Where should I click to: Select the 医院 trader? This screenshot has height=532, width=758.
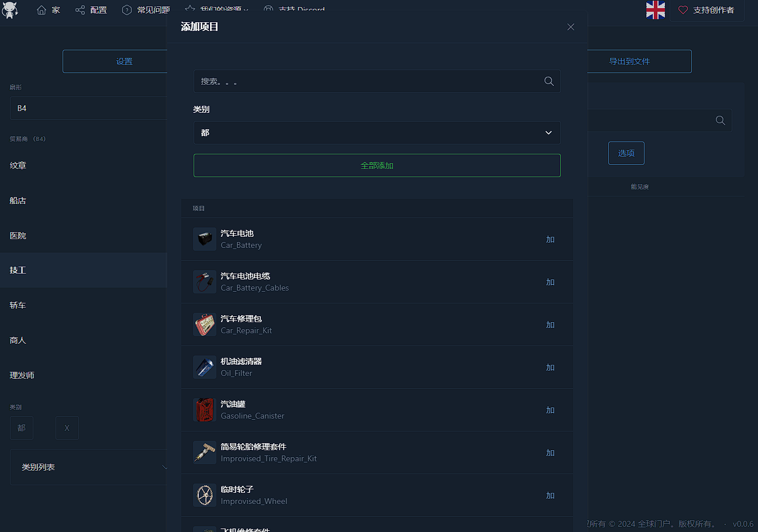pyautogui.click(x=84, y=236)
